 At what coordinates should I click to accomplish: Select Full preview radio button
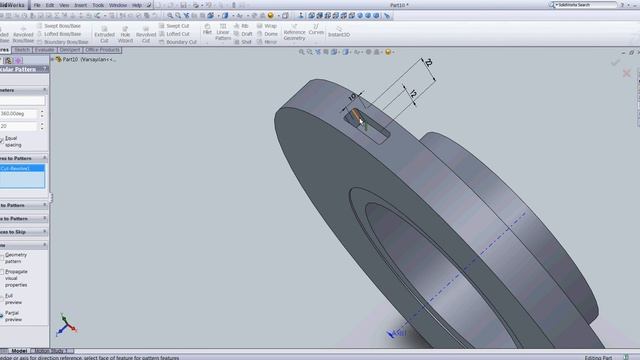click(2, 299)
